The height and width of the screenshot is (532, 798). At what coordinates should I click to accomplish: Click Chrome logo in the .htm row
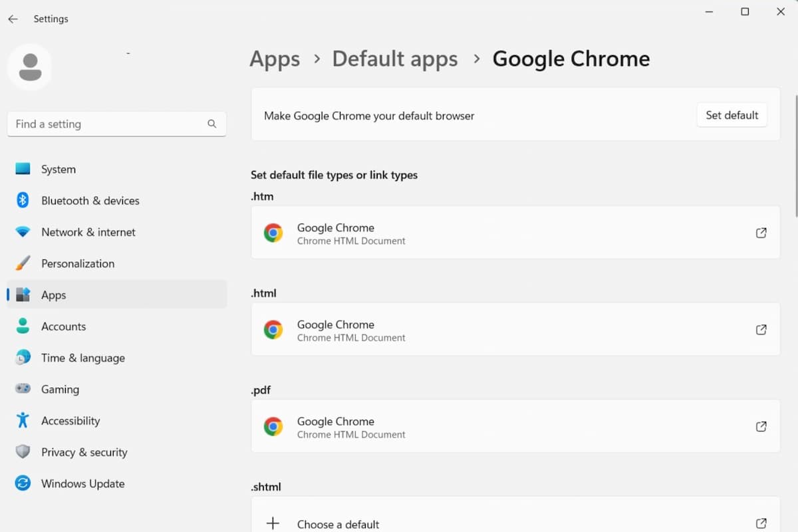tap(273, 233)
